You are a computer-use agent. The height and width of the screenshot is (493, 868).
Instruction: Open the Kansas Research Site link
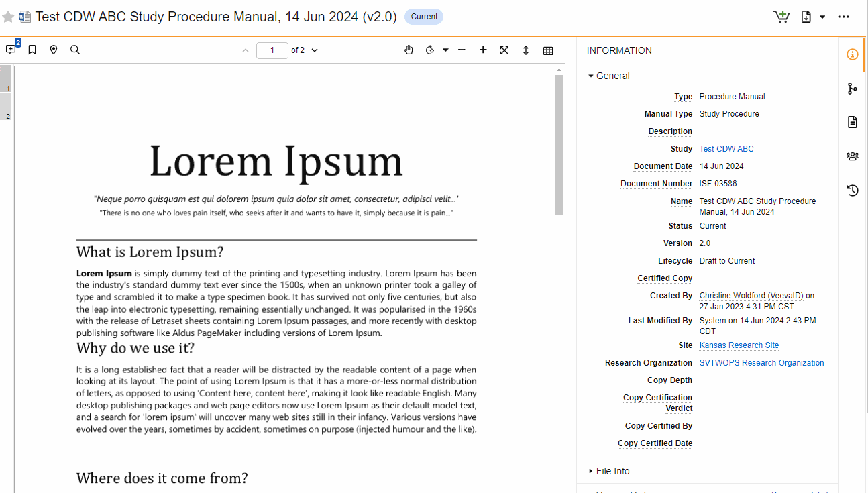(x=739, y=345)
